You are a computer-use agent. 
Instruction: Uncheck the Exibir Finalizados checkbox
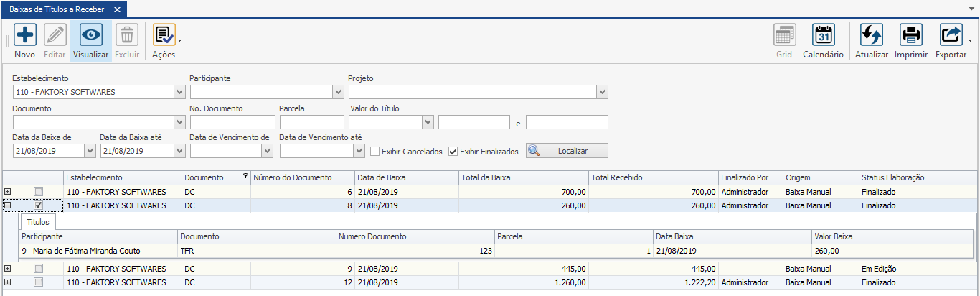(453, 152)
